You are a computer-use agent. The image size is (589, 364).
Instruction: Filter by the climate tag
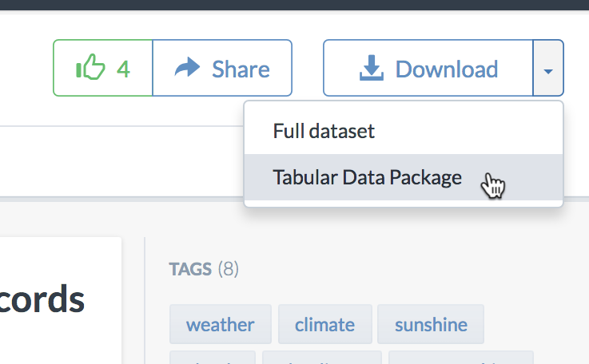[325, 324]
